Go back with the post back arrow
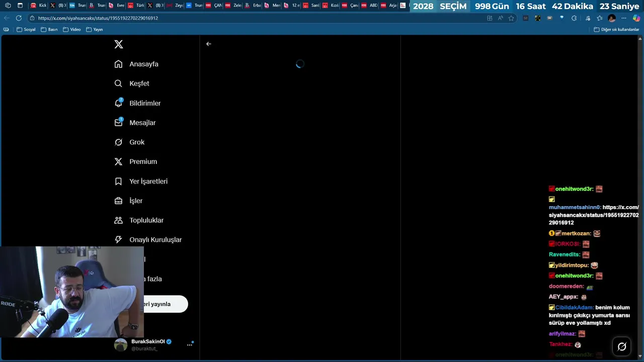 click(208, 44)
